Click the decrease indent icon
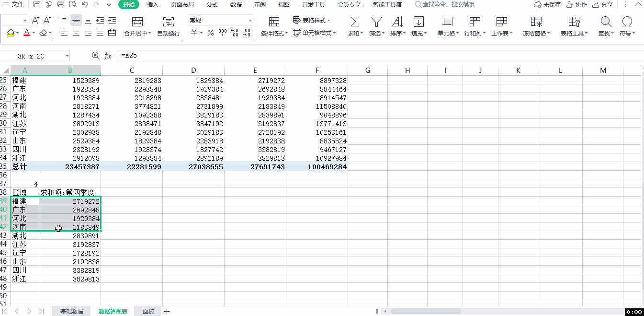Viewport: 644px width, 316px height. pyautogui.click(x=100, y=20)
